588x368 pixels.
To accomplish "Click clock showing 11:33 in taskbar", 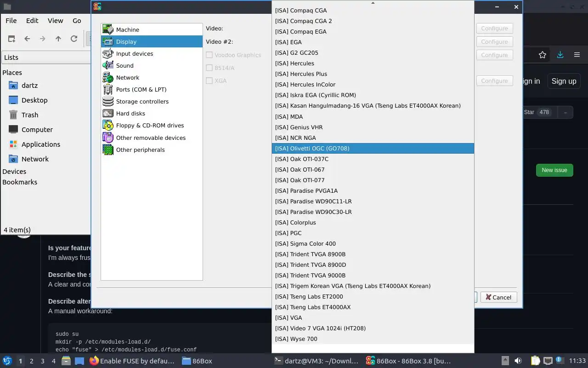I will [577, 361].
